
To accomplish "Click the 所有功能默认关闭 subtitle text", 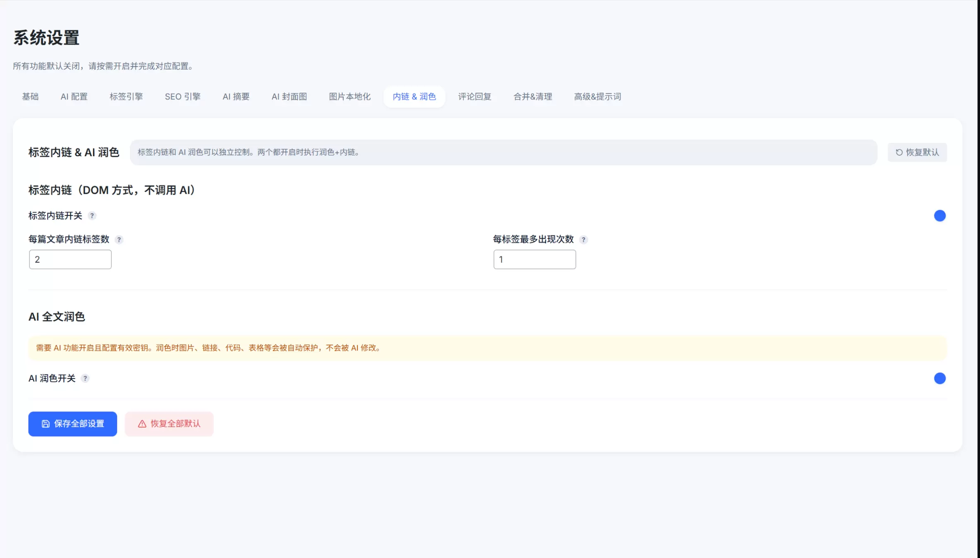I will click(x=104, y=66).
